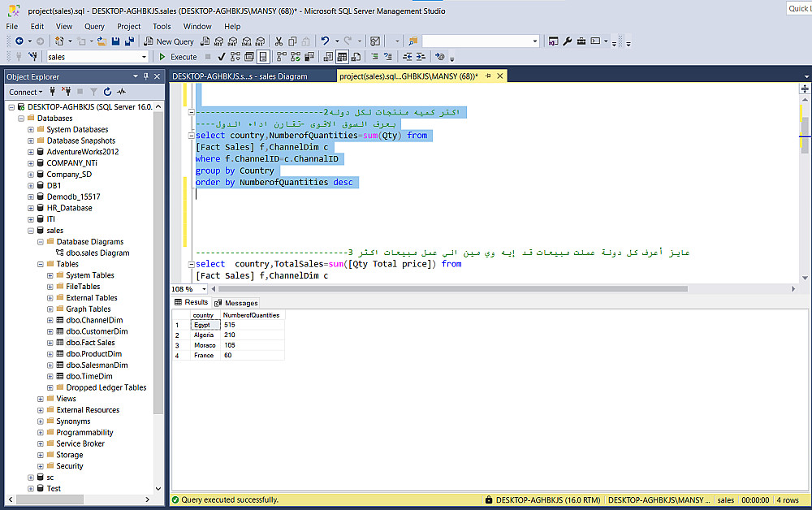Click the editor vertical scrollbar thumb
812x510 pixels.
click(805, 126)
